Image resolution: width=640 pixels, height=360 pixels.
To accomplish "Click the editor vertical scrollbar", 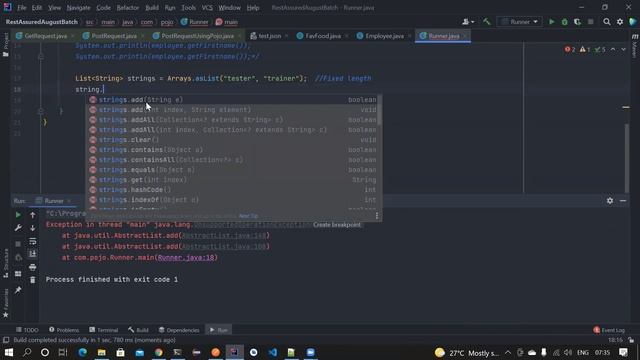I will (x=627, y=158).
